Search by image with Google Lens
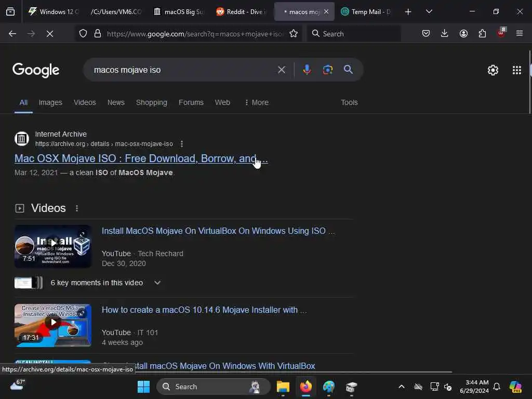Image resolution: width=532 pixels, height=399 pixels. [x=327, y=70]
